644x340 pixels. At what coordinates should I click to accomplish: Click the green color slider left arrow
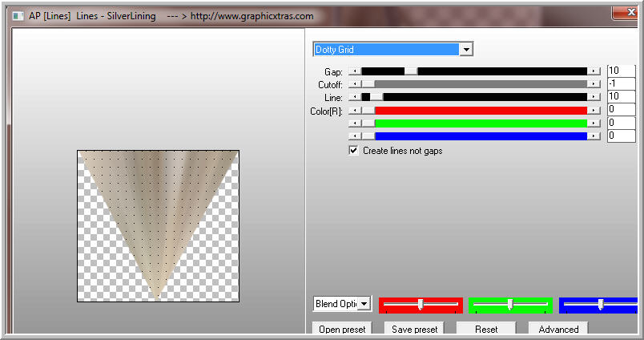click(355, 123)
